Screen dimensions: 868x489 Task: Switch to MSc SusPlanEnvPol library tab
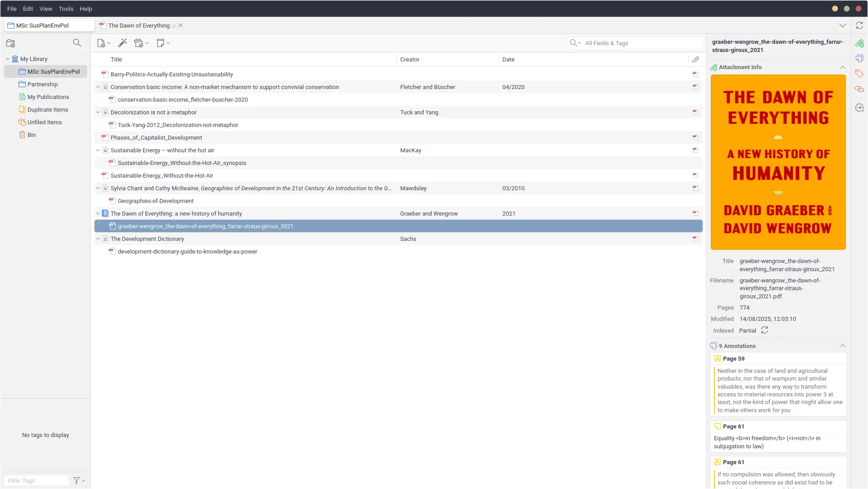50,25
